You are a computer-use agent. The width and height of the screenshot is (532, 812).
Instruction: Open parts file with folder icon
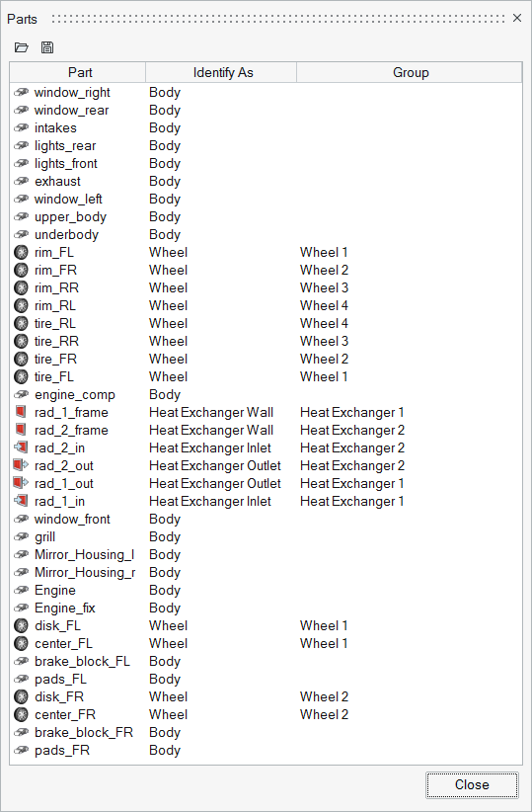pos(21,47)
